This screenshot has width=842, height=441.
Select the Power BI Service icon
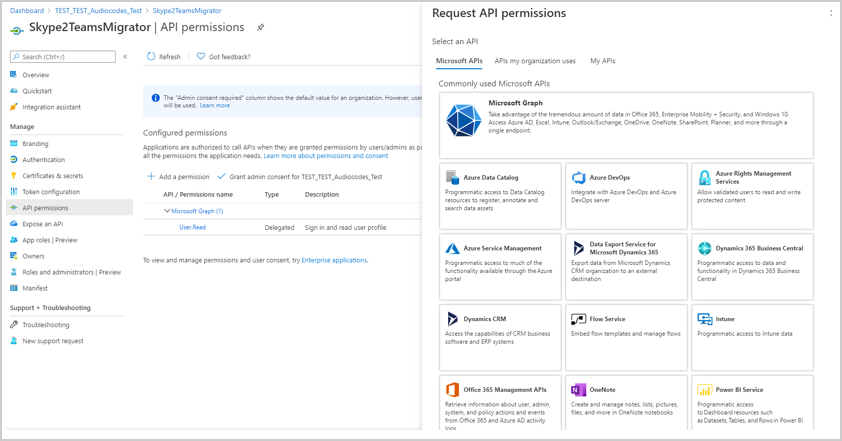(705, 389)
